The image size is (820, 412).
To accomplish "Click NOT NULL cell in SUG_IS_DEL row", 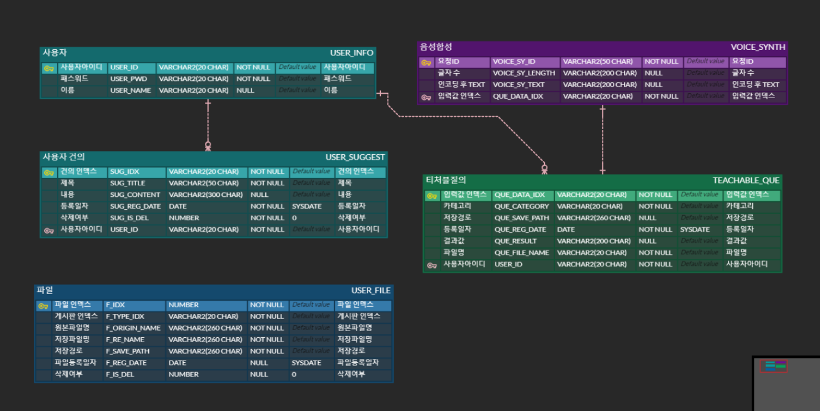I will coord(267,218).
